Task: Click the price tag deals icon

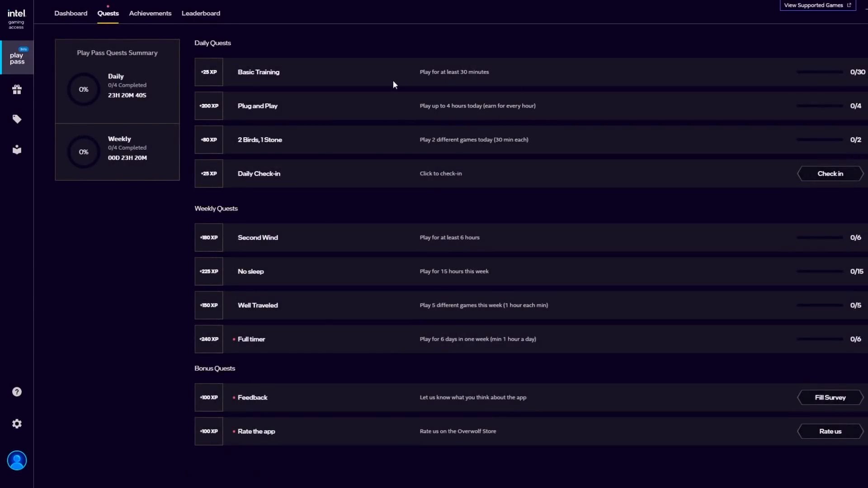Action: coord(17,119)
